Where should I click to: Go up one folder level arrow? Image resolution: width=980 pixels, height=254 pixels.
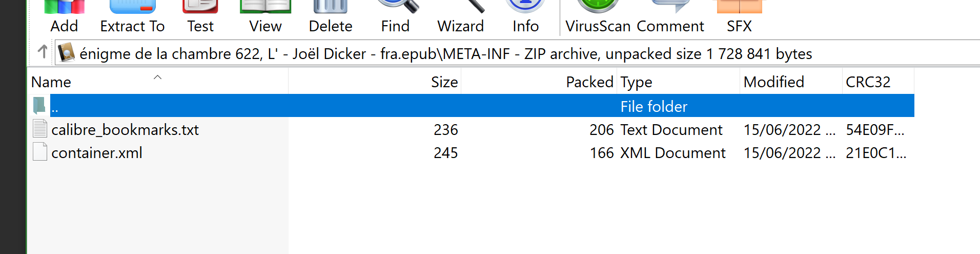(x=43, y=52)
